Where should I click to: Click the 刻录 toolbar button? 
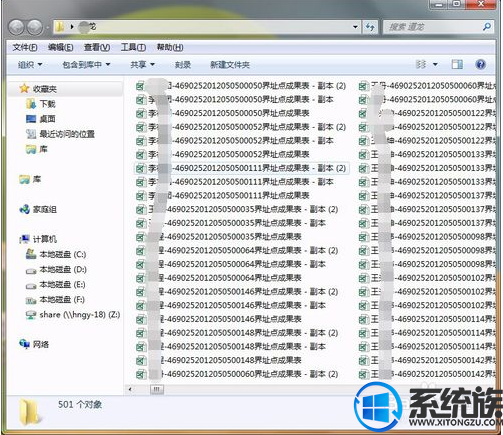183,65
